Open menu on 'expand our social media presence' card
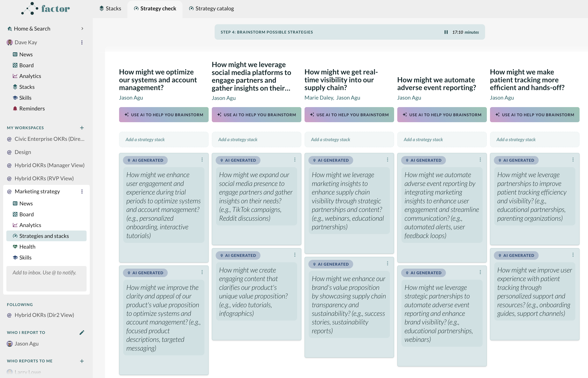The image size is (588, 378). pyautogui.click(x=295, y=160)
